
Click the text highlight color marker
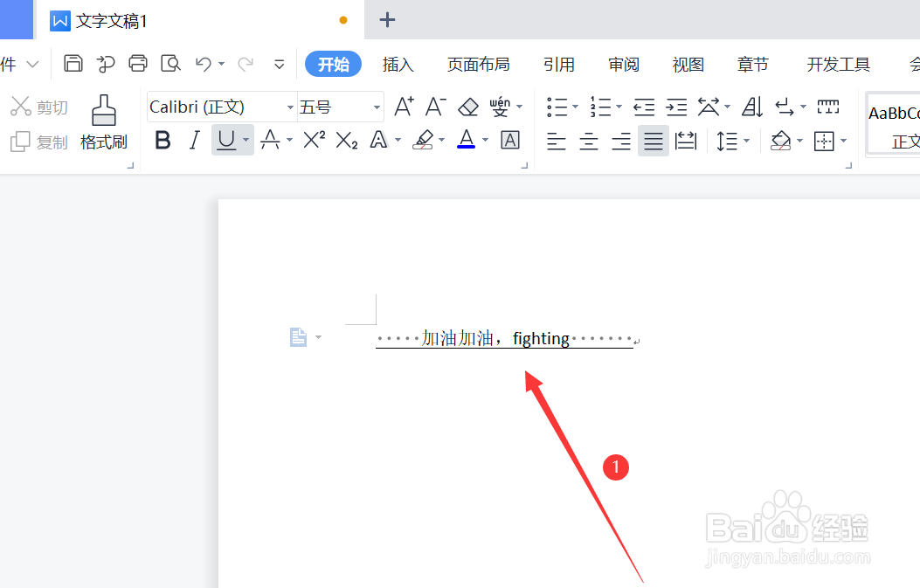click(423, 141)
